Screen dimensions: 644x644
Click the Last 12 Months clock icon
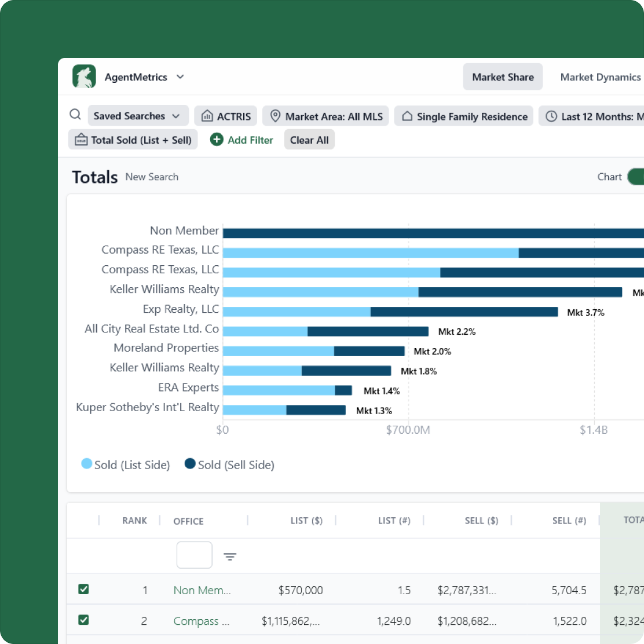(x=551, y=116)
